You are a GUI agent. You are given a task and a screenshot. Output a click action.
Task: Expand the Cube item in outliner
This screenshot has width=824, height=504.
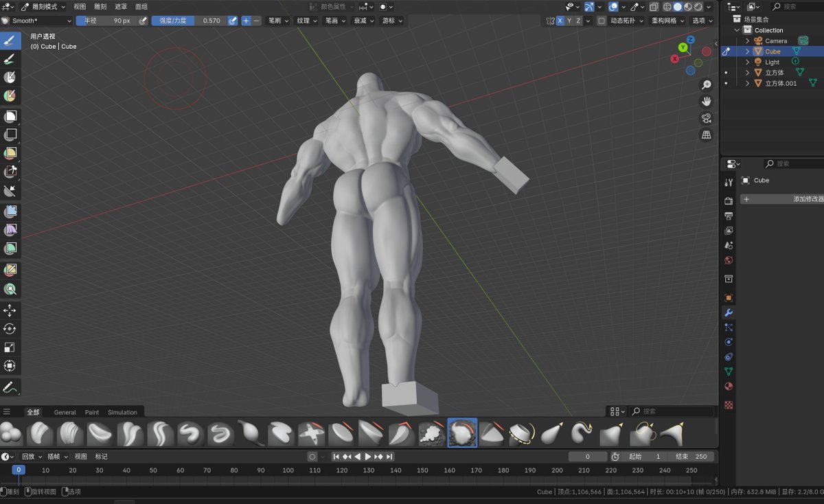click(748, 51)
